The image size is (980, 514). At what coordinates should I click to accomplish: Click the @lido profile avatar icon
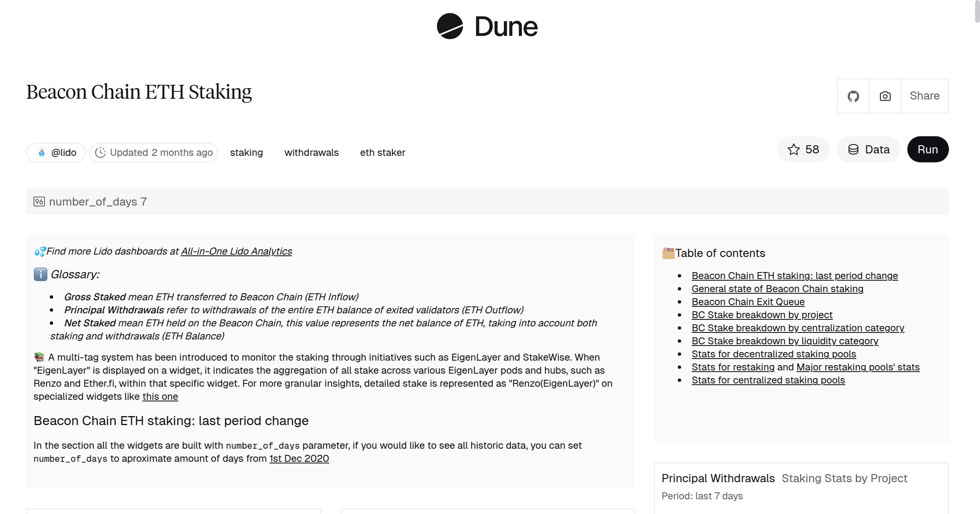pyautogui.click(x=42, y=152)
